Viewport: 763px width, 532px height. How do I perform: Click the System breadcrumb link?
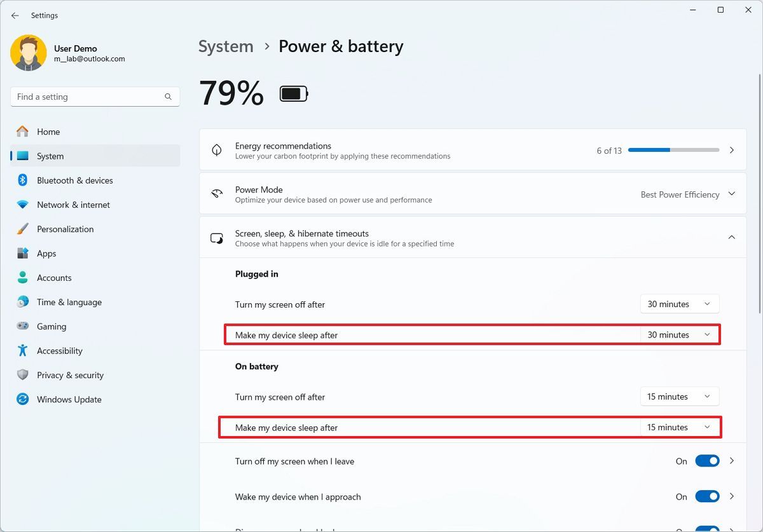[x=225, y=46]
